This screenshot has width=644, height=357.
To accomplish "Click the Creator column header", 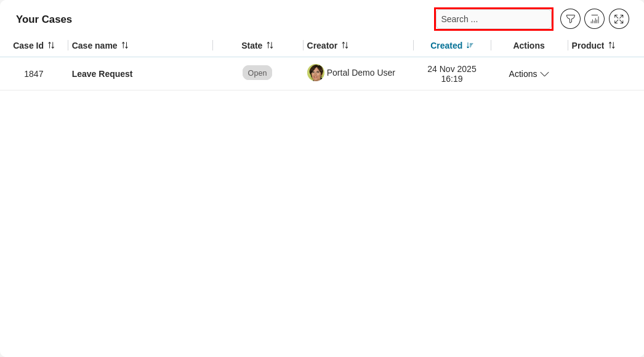I will (323, 45).
